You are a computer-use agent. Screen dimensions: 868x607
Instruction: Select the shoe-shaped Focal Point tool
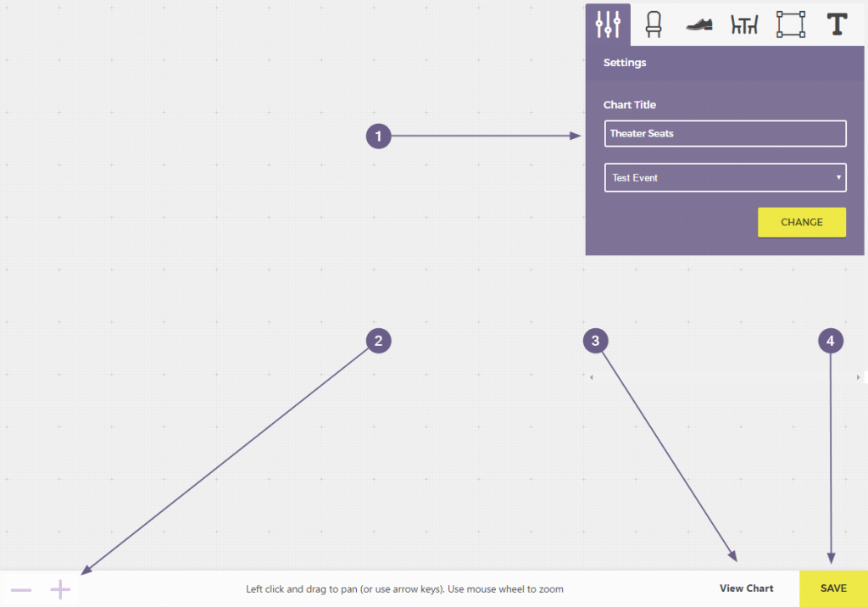(x=698, y=25)
